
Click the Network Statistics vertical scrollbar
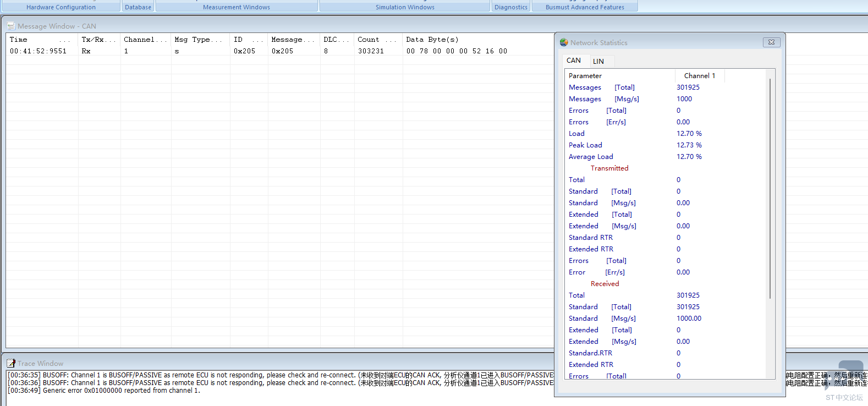pyautogui.click(x=770, y=189)
